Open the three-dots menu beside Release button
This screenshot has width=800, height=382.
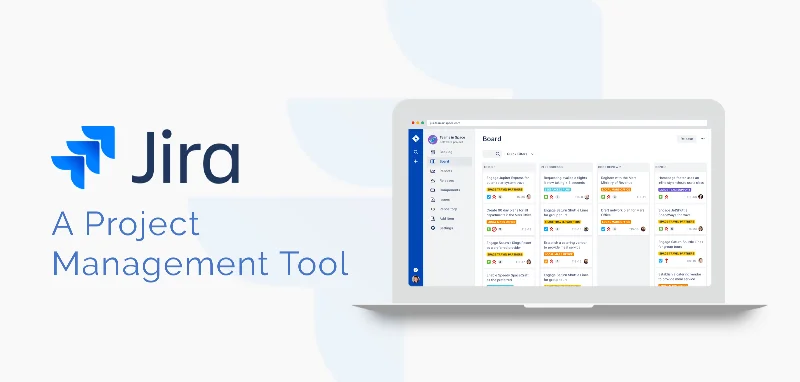pos(703,139)
